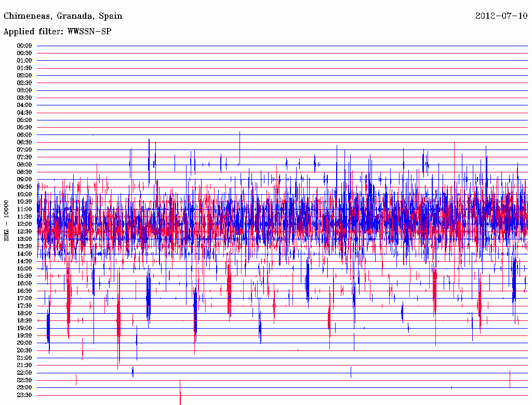Image resolution: width=532 pixels, height=405 pixels.
Task: Click the '16:30' time label
Action: click(24, 291)
